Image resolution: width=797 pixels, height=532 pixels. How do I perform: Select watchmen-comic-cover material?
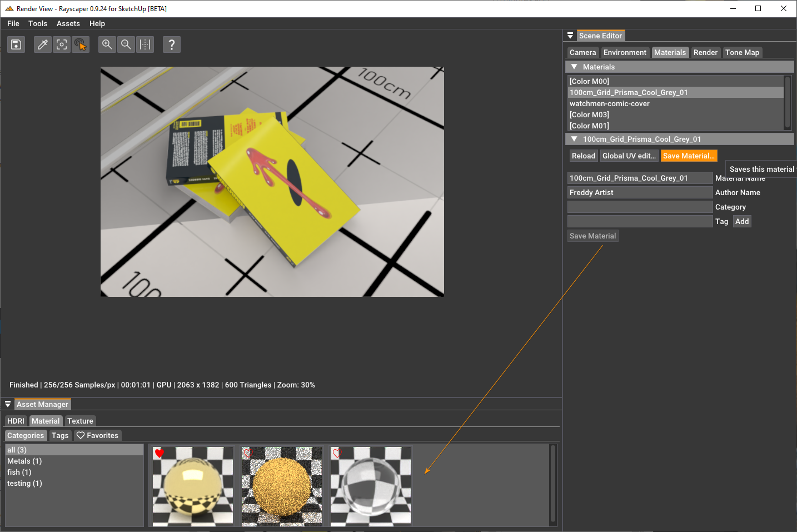coord(675,103)
